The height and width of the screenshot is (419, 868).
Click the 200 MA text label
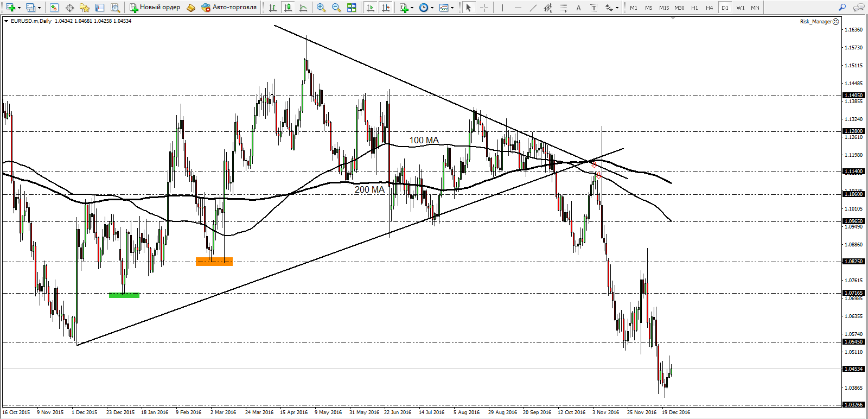[x=369, y=190]
